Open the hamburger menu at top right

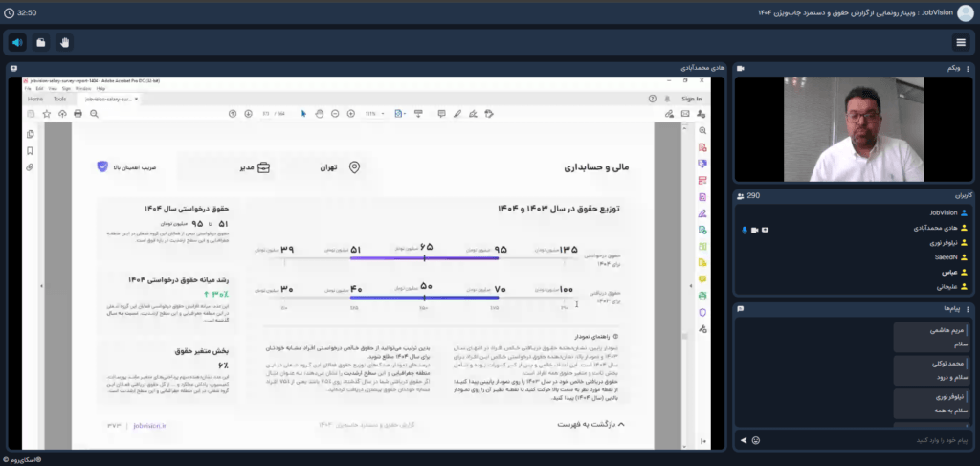tap(961, 42)
